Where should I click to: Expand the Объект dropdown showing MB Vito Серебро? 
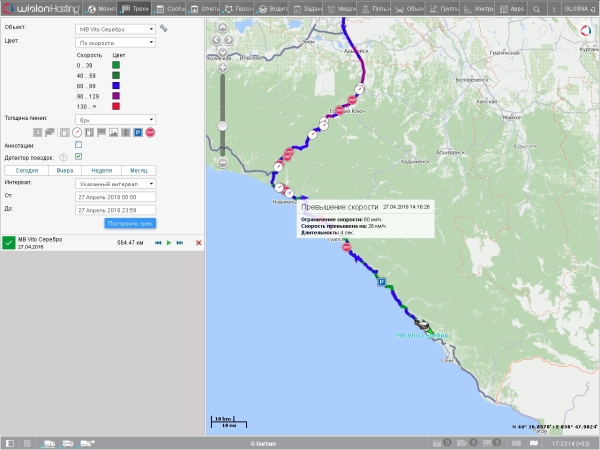(115, 29)
